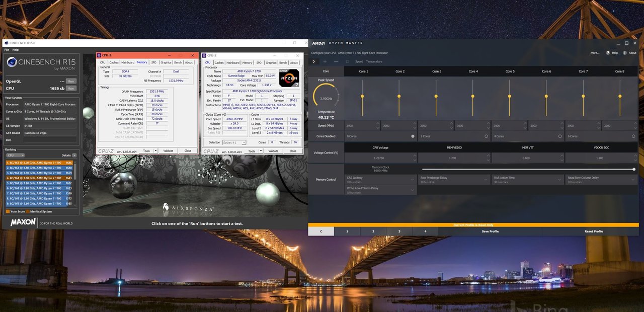
Task: Open the File menu in Cinebench
Action: tap(7, 50)
